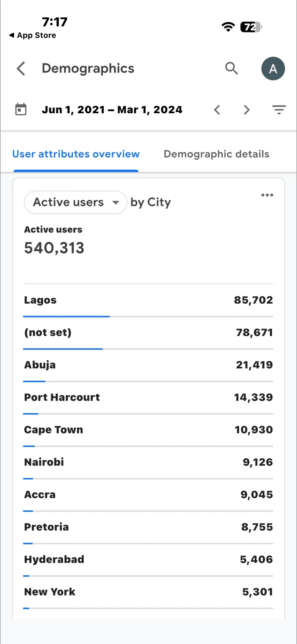Select the Hyderabad city row

point(148,560)
